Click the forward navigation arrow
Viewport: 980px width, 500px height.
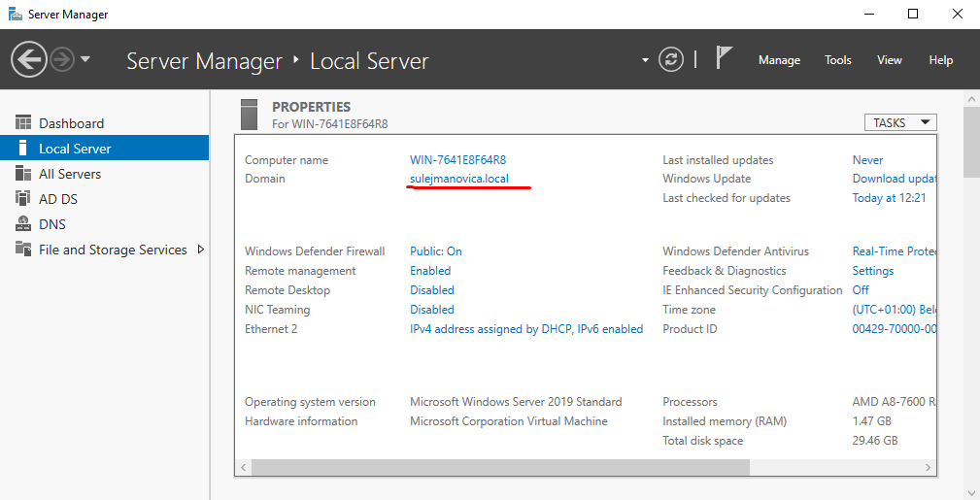pyautogui.click(x=62, y=60)
